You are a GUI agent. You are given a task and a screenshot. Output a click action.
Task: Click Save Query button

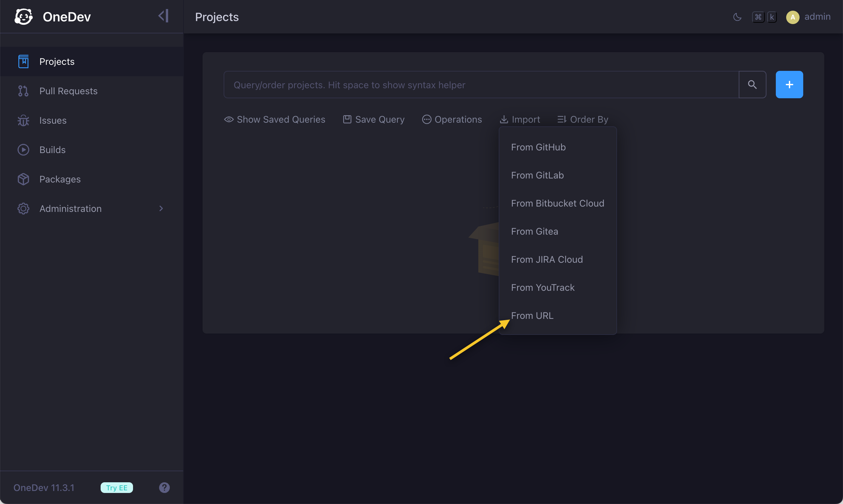[374, 120]
